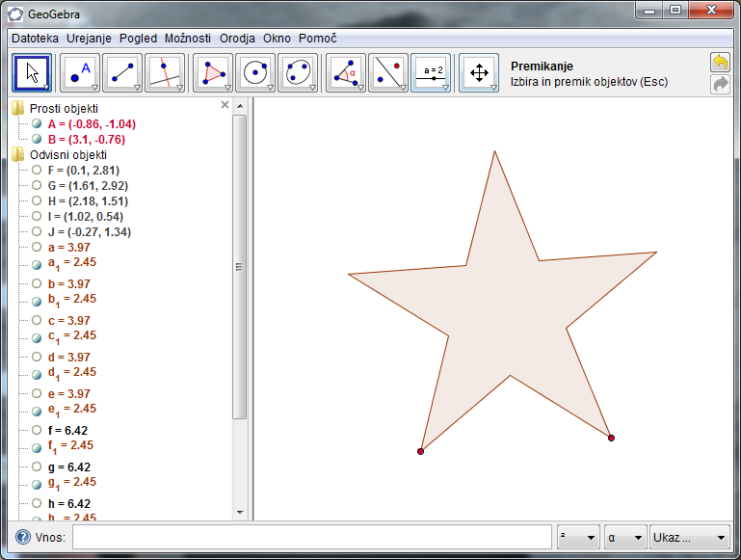741x560 pixels.
Task: Open the Datoteka menu
Action: pyautogui.click(x=35, y=39)
